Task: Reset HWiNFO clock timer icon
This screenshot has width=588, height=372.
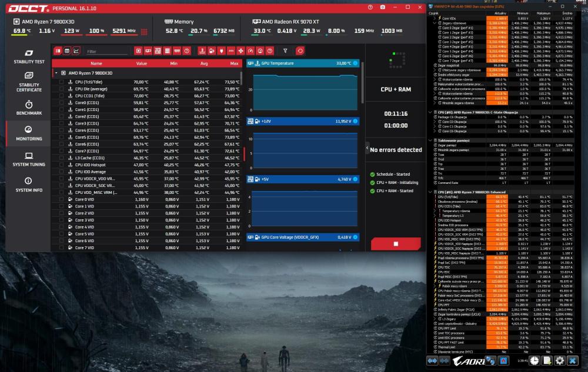Action: click(x=534, y=361)
